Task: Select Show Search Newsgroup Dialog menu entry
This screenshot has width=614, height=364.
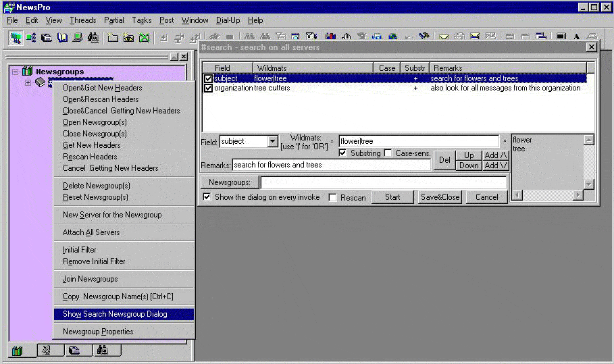Action: coord(124,314)
